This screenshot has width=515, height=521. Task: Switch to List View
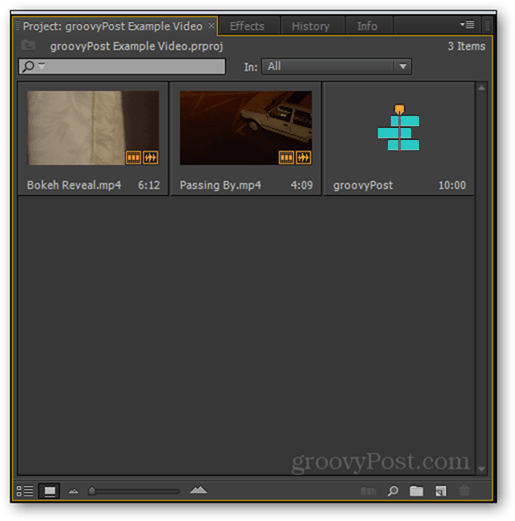[x=25, y=491]
